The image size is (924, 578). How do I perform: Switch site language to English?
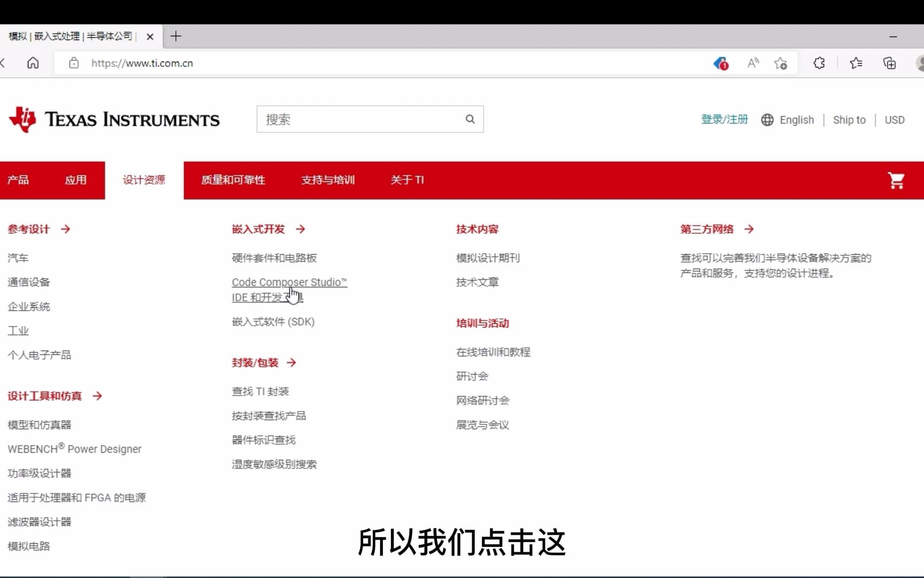796,119
